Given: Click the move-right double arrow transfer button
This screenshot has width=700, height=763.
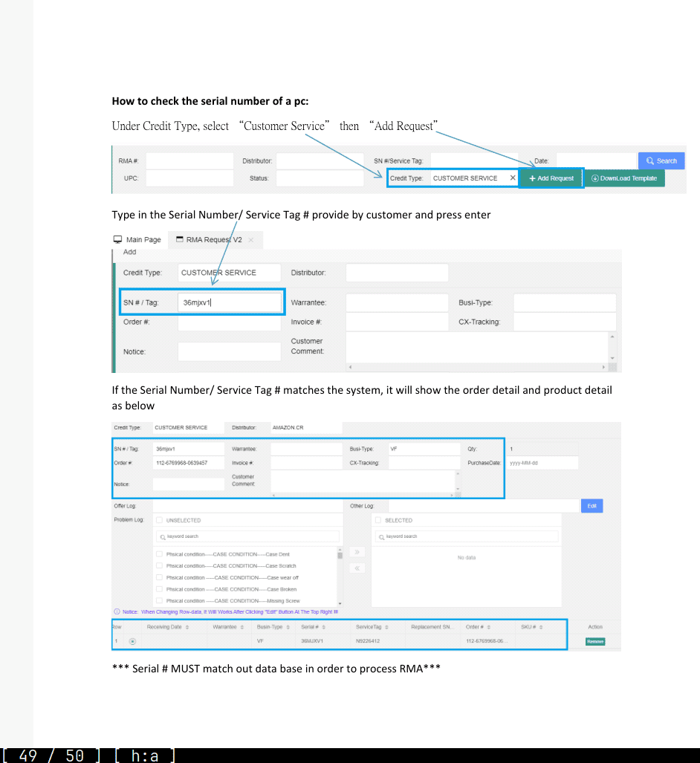Looking at the screenshot, I should (357, 552).
